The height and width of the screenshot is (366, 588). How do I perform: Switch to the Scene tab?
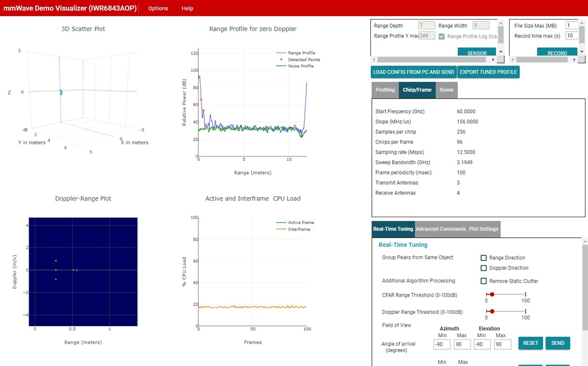point(446,90)
